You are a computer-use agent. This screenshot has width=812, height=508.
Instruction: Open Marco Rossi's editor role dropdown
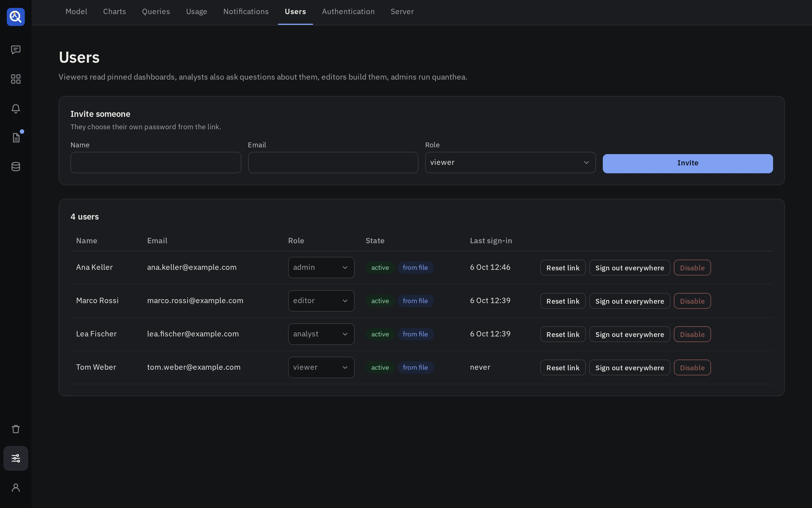coord(321,301)
